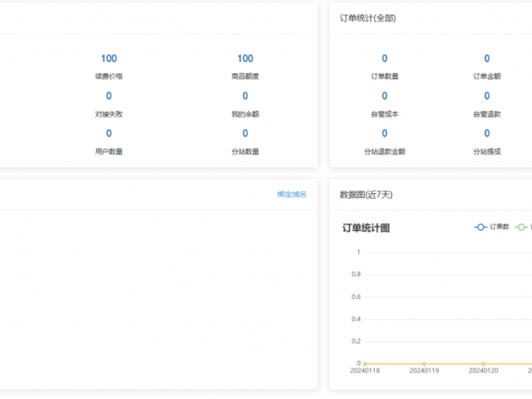The height and width of the screenshot is (399, 532).
Task: Click the 100 value above 续费价格
Action: [x=109, y=58]
